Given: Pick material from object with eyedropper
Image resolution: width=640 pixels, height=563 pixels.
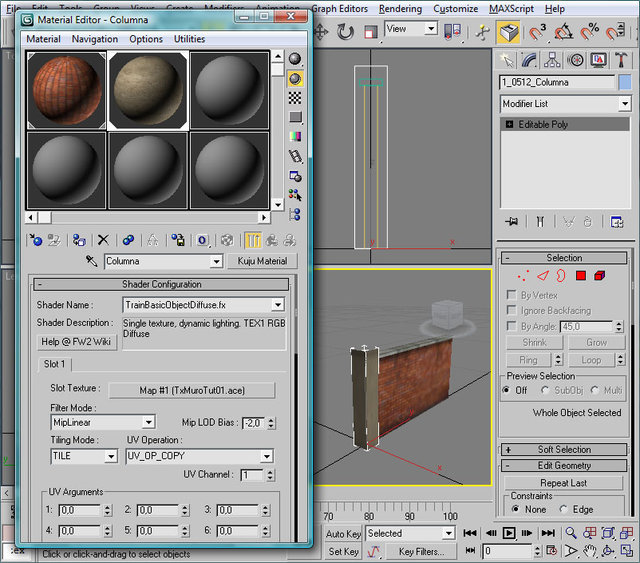Looking at the screenshot, I should tap(91, 261).
